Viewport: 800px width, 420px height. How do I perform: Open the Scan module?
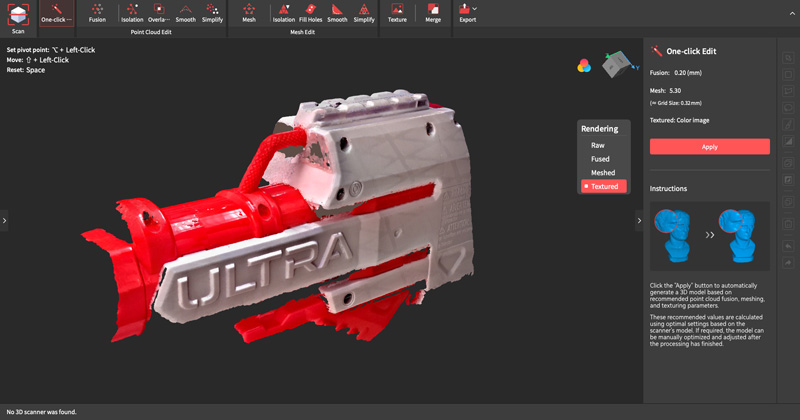(18, 19)
